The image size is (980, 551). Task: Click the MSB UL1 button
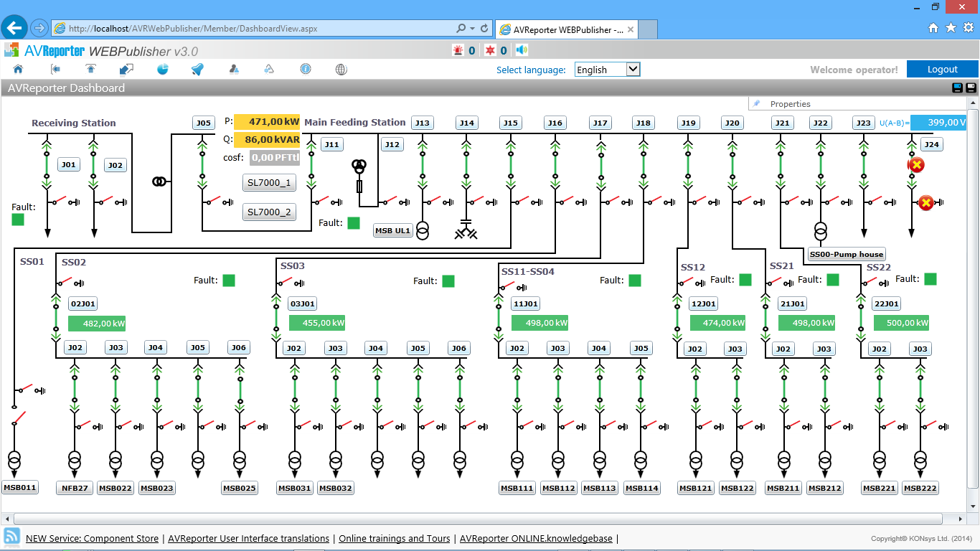coord(393,230)
